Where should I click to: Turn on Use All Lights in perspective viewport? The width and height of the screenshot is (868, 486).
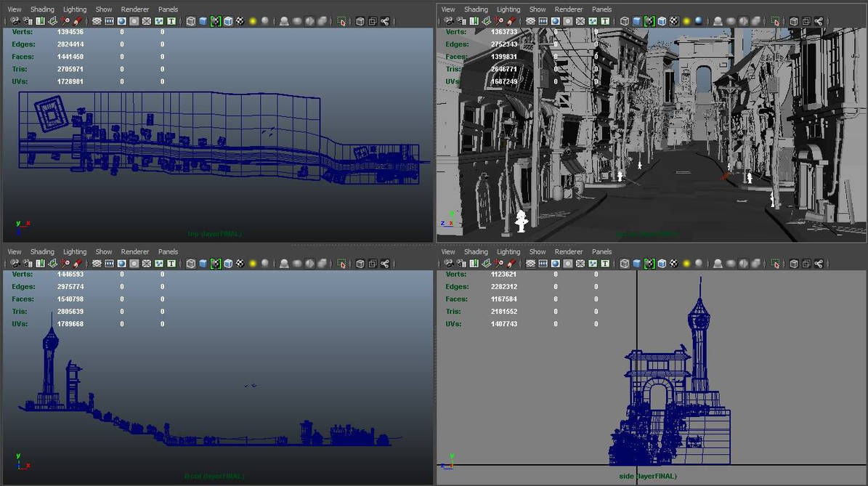point(686,21)
